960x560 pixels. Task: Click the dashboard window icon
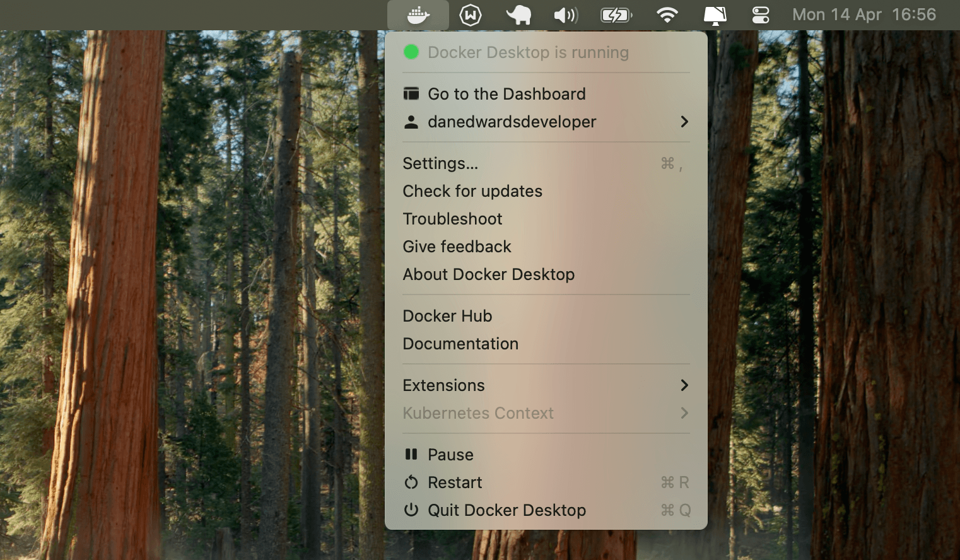coord(411,94)
